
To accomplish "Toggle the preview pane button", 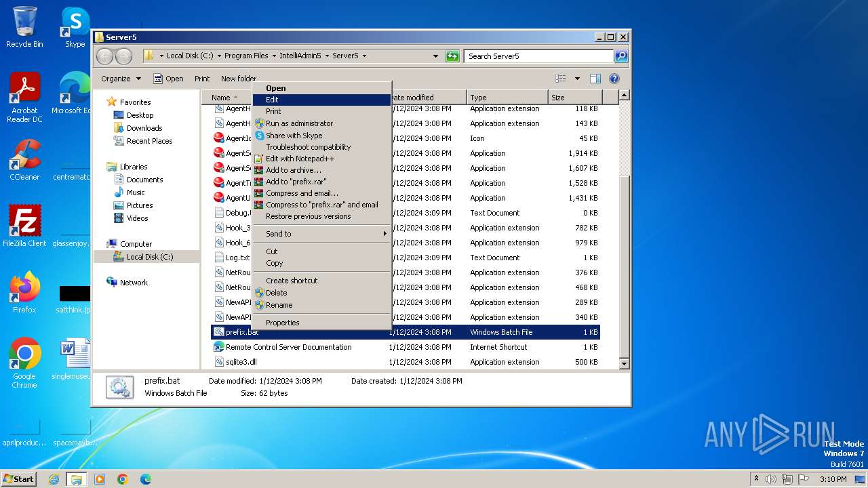I will coord(595,79).
